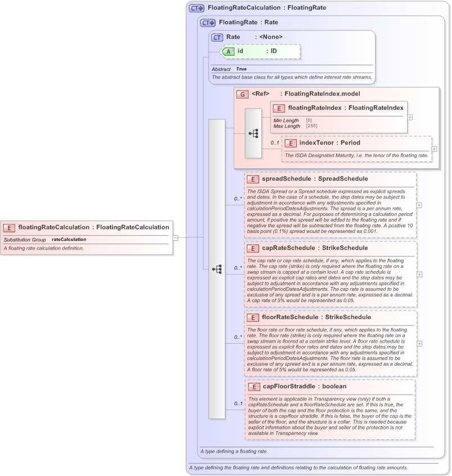Click the Min Length [0] facet
Image resolution: width=452 pixels, height=476 pixels.
293,120
